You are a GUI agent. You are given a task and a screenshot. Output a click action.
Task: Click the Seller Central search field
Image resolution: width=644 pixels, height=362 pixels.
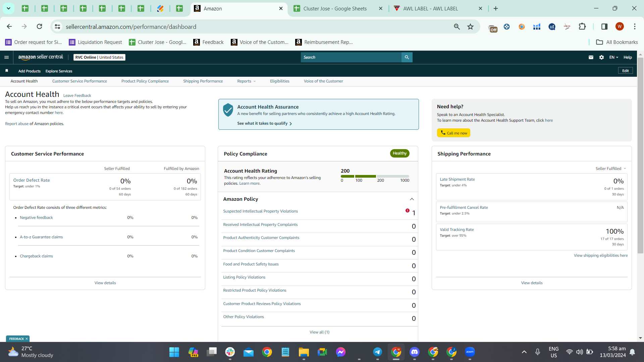[x=351, y=57]
